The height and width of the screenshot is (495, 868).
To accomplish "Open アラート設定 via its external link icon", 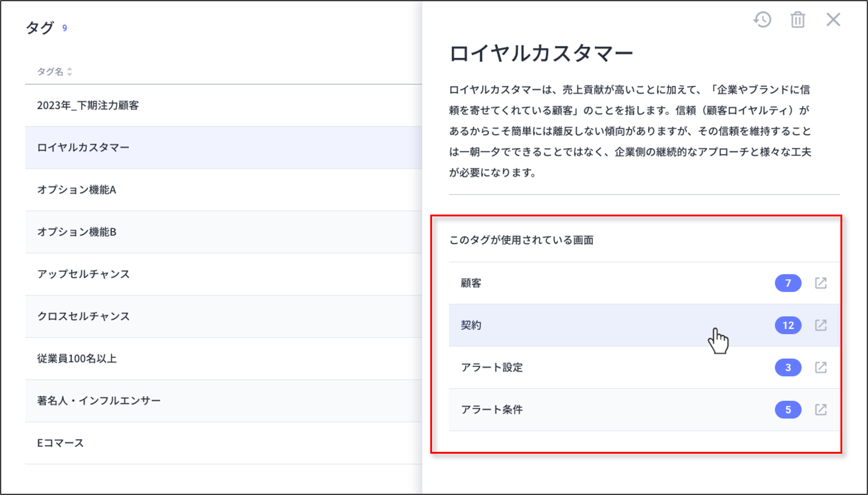I will point(821,368).
